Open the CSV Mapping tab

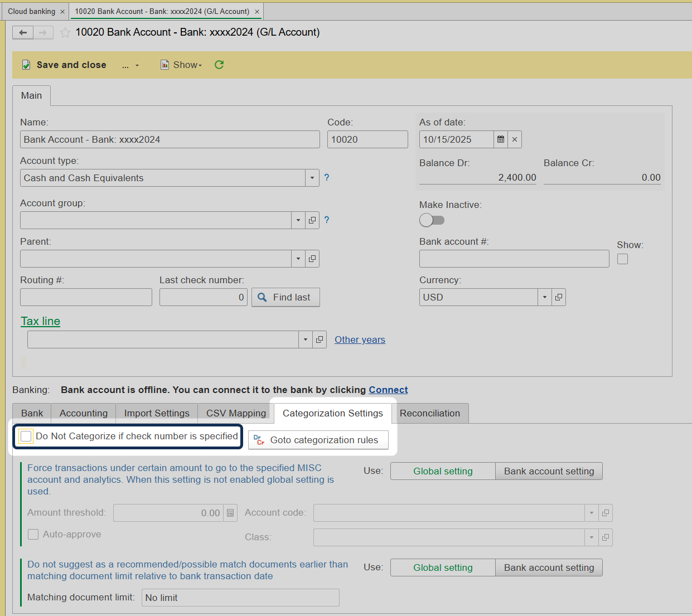tap(236, 413)
